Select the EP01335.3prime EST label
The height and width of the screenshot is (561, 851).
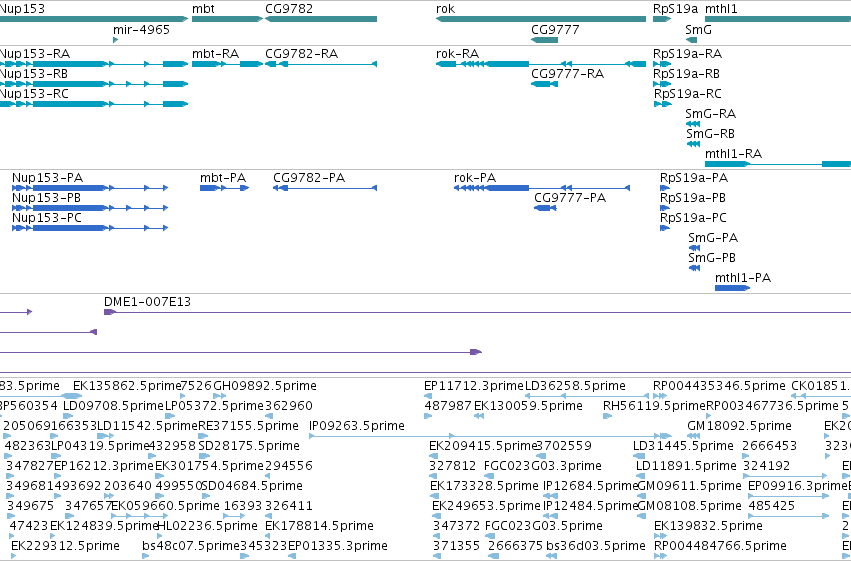pos(338,546)
